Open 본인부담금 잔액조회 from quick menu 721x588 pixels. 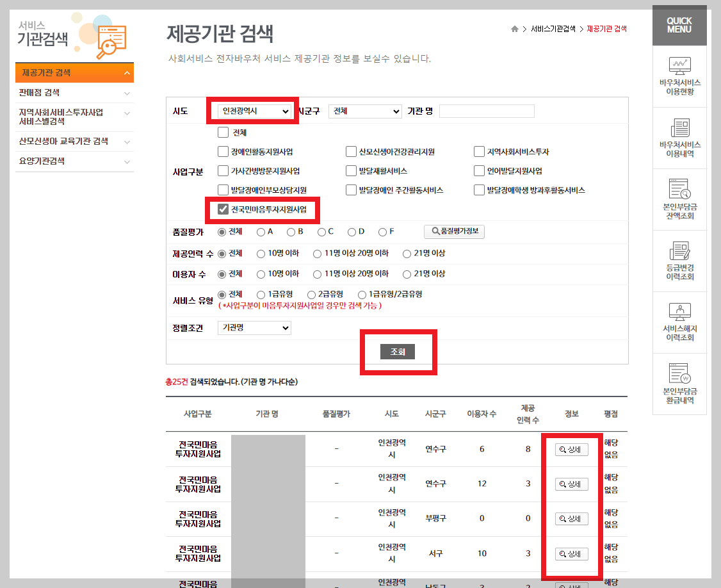(680, 199)
